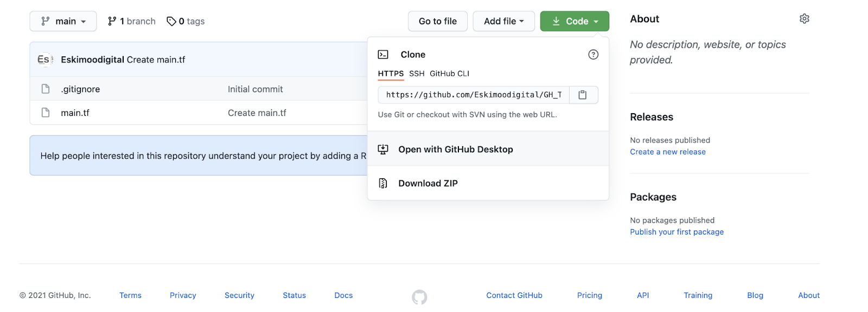Open the Contact GitHub footer link
Image resolution: width=868 pixels, height=312 pixels.
tap(514, 295)
